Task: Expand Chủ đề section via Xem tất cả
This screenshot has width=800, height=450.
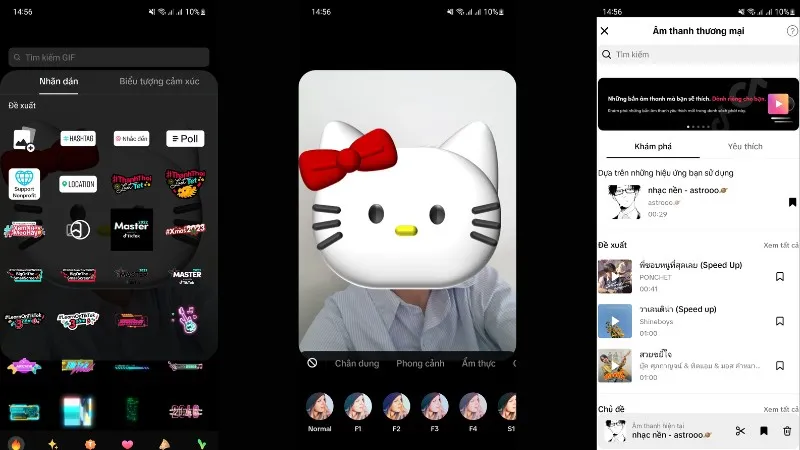Action: pyautogui.click(x=781, y=409)
